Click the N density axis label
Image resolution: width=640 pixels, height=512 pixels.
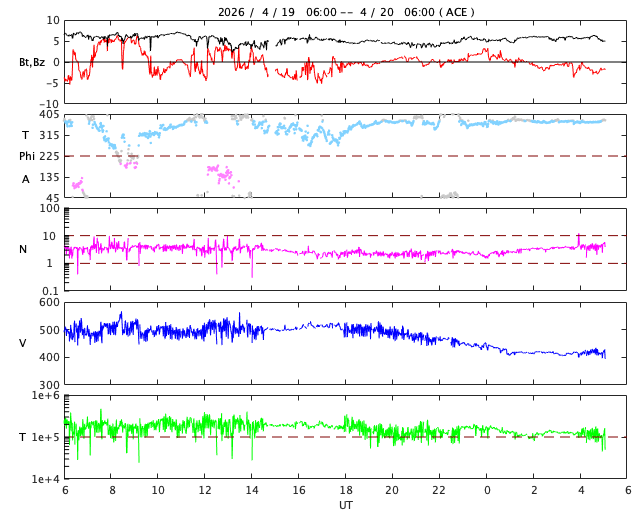point(23,249)
